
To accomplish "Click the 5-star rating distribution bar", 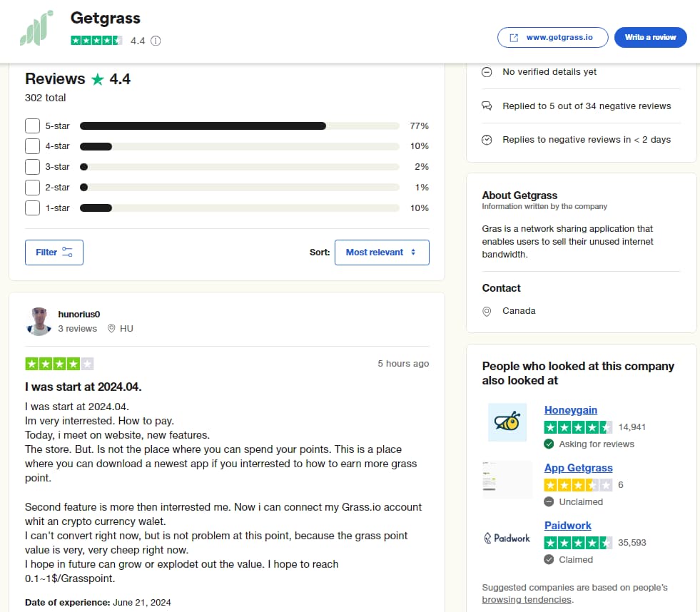I will click(x=239, y=126).
